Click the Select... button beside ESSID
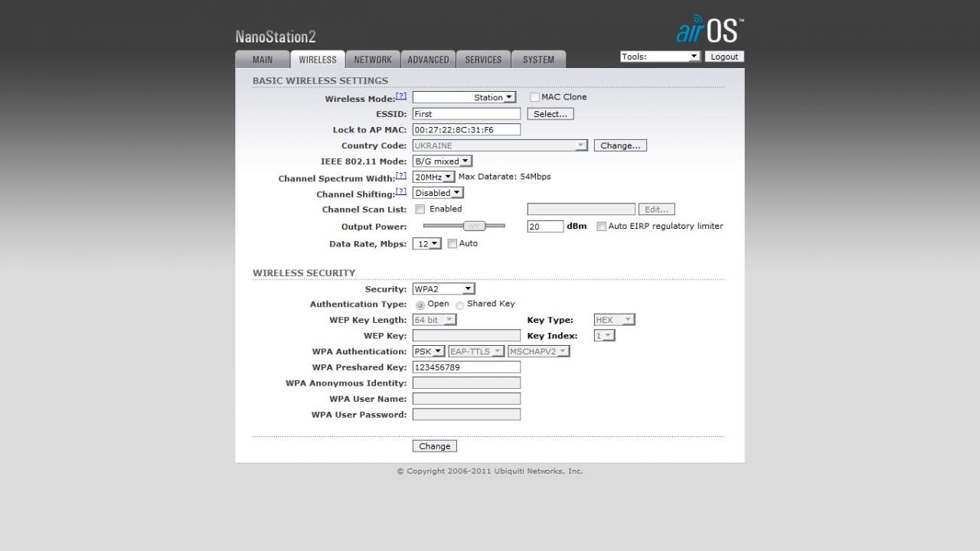Viewport: 980px width, 551px height. tap(550, 114)
